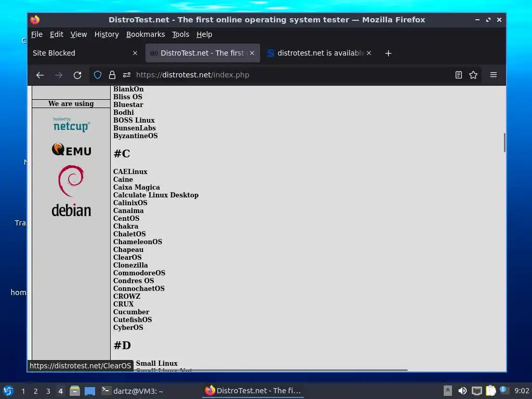The width and height of the screenshot is (532, 399).
Task: Open the system start menu
Action: (8, 391)
